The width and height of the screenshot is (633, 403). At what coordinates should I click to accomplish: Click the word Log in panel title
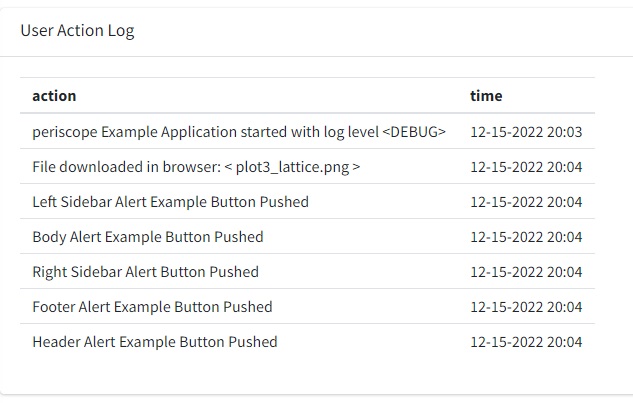tap(121, 31)
